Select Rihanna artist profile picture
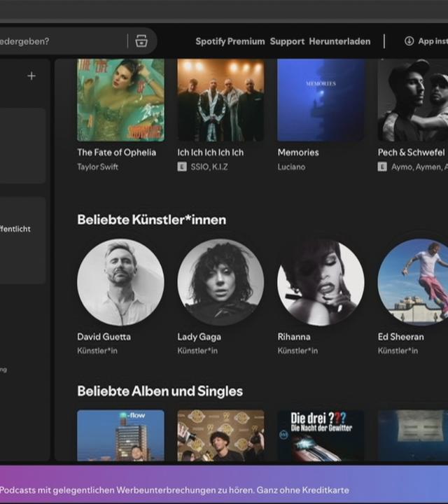 pyautogui.click(x=321, y=282)
